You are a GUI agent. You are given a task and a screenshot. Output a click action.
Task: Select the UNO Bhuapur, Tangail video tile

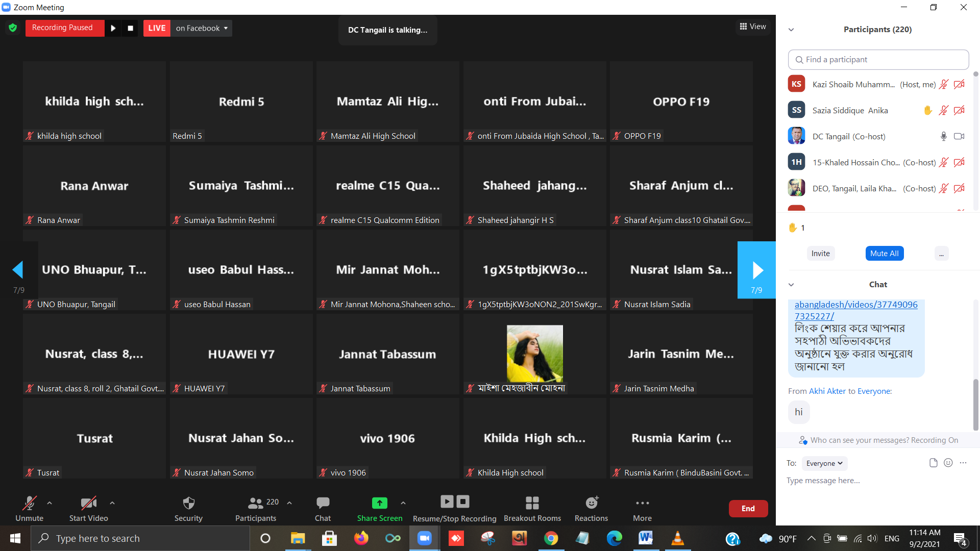(94, 270)
